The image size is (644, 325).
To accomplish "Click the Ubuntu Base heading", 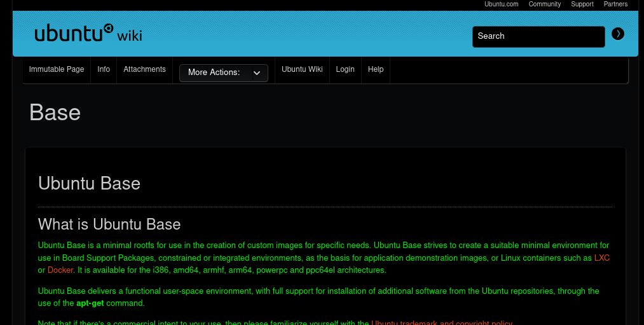I will coord(89,183).
